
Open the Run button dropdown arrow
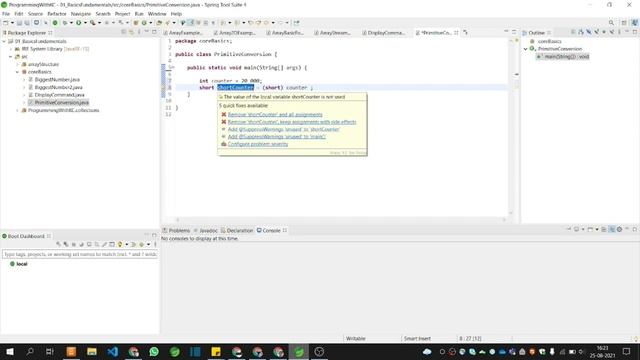[85, 23]
